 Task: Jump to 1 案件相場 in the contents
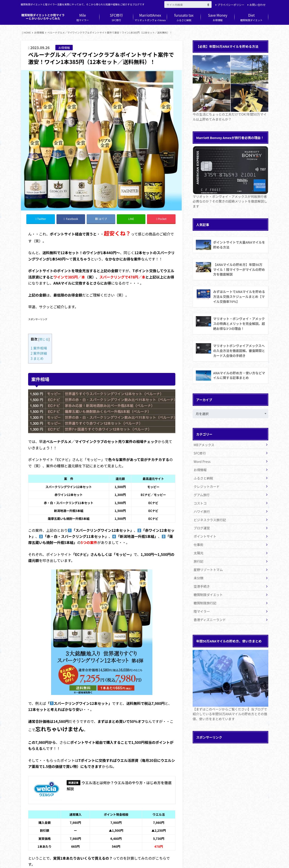coord(39,348)
